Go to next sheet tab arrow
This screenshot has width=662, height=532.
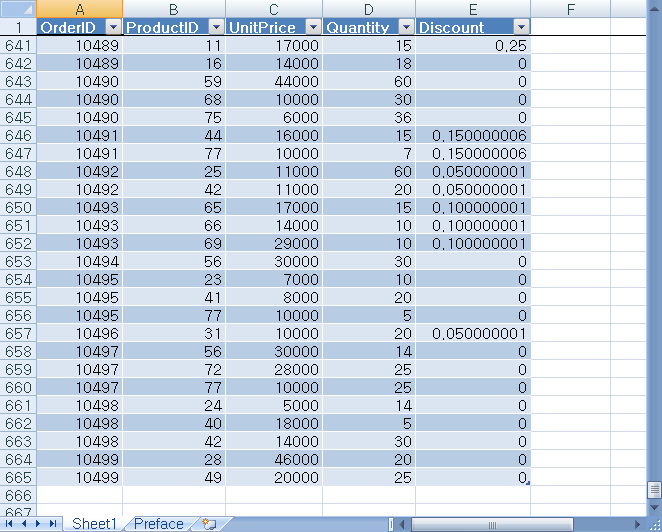tap(38, 524)
